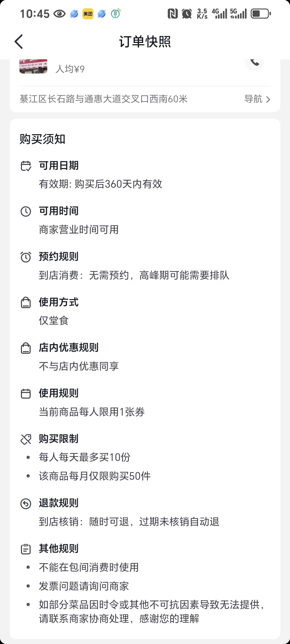Tap the bag icon beside 店内优惠规则

[x=26, y=348]
